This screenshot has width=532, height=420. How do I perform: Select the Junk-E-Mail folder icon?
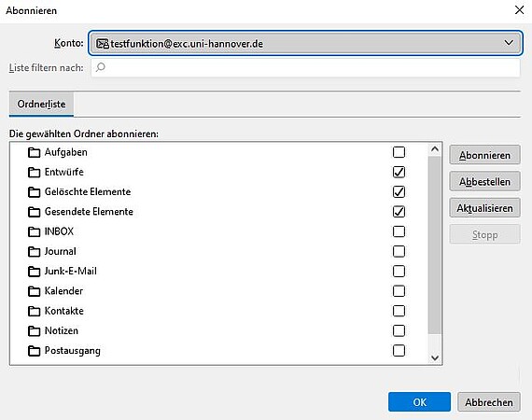tap(34, 272)
